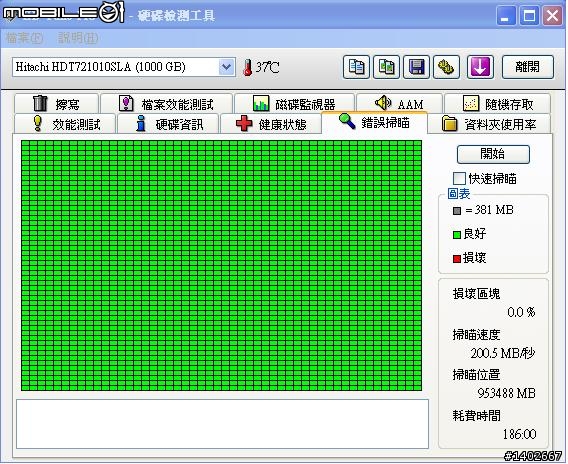Click the green 良好 legend swatch

(457, 235)
